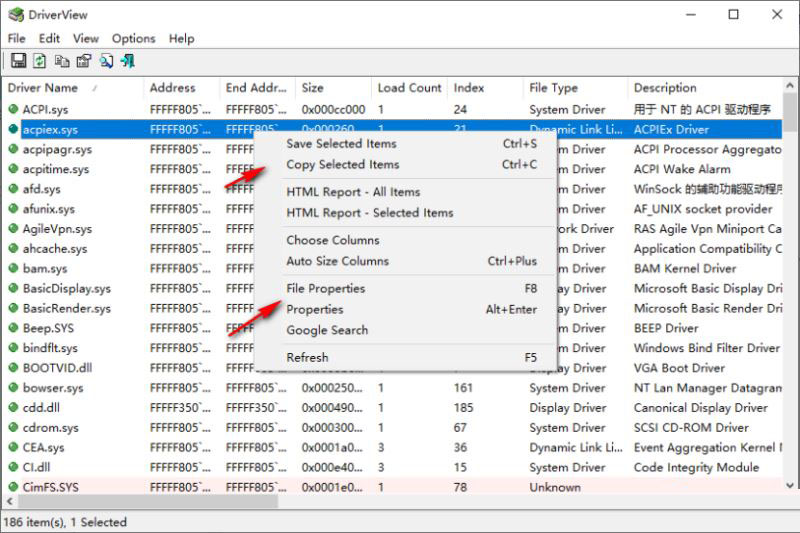The height and width of the screenshot is (533, 800).
Task: Click the Exit toolbar icon
Action: click(128, 61)
